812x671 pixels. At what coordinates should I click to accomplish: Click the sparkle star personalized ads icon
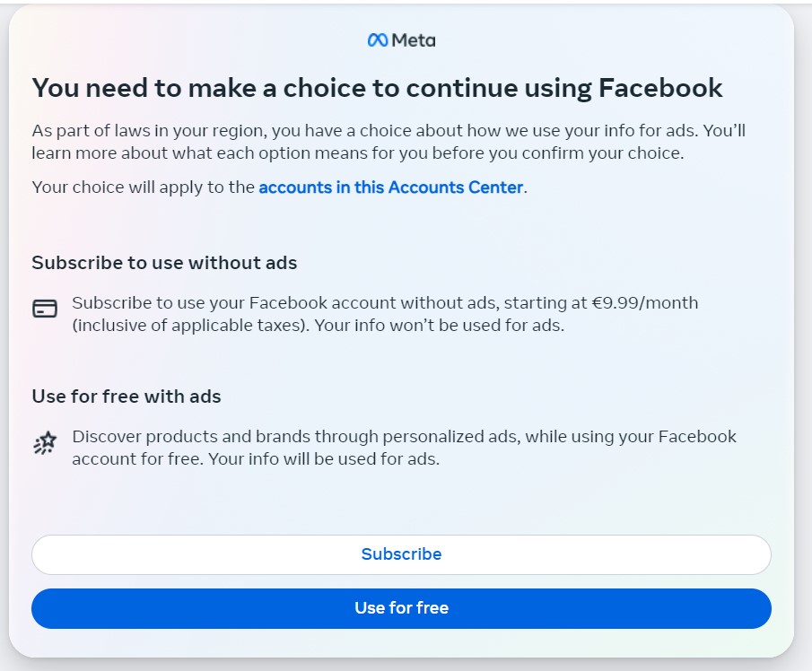pyautogui.click(x=45, y=443)
